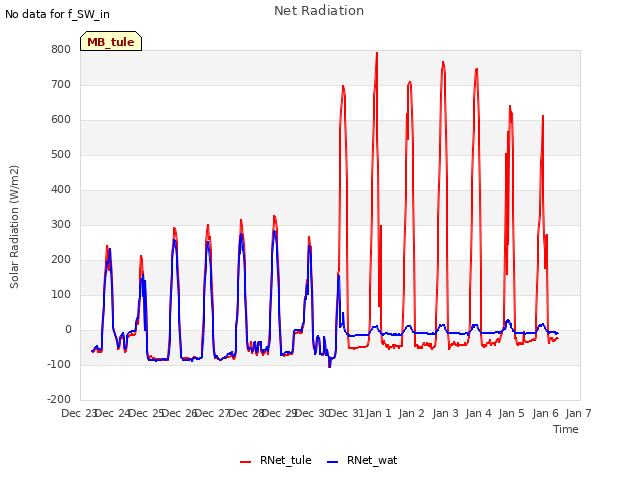Click the Jan 2 x-axis label
640x480 pixels.
(x=412, y=413)
